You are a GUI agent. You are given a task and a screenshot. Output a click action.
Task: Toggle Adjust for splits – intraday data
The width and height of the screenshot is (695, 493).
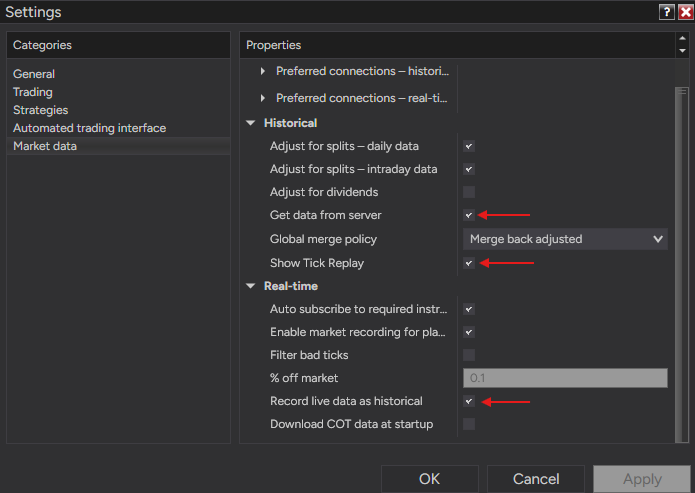[x=469, y=169]
